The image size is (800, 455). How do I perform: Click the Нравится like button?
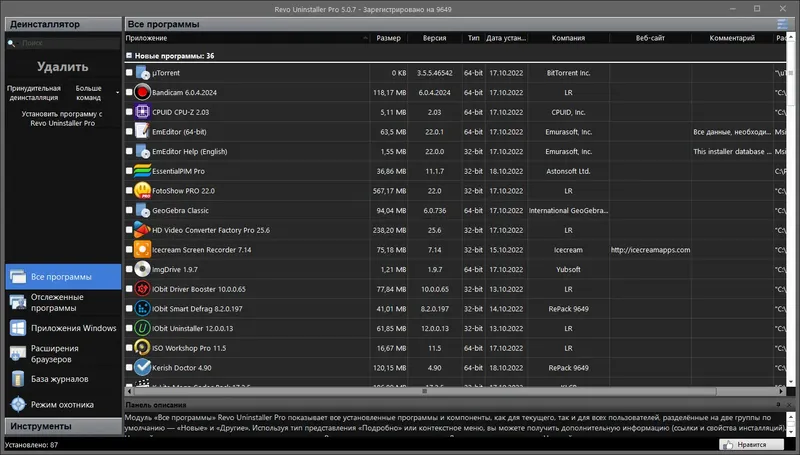(x=751, y=445)
